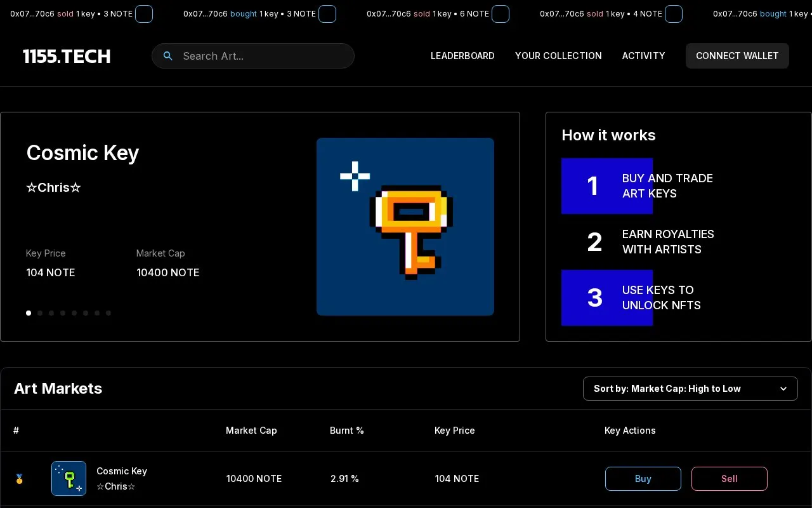This screenshot has width=812, height=508.
Task: Click thumbnail beside 'bought 1 key • 3 NOTE'
Action: 327,14
